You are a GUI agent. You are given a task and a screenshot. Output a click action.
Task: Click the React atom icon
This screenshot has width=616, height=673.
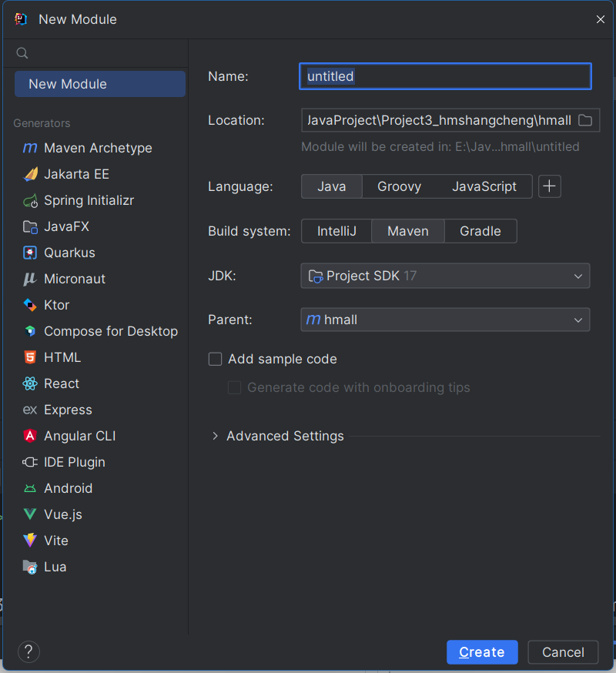click(x=30, y=383)
